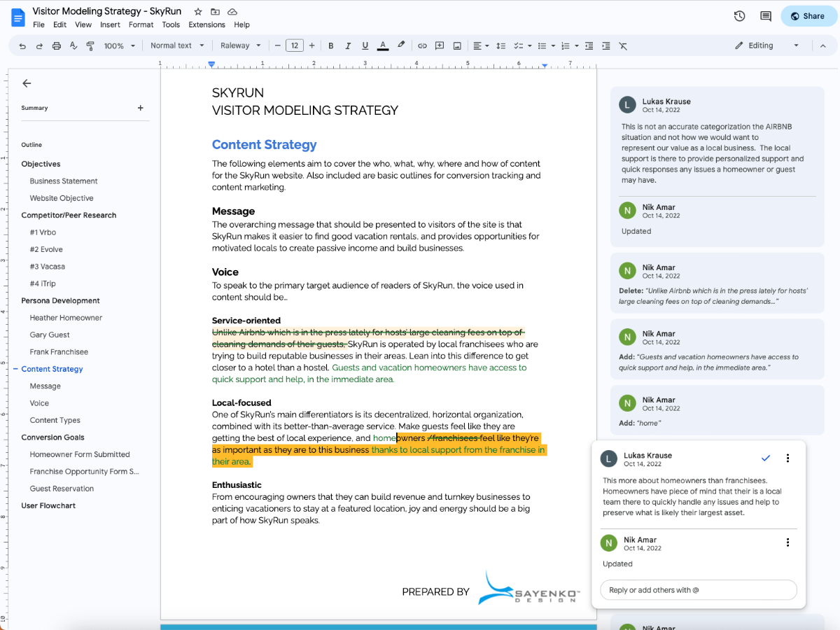Image resolution: width=840 pixels, height=630 pixels.
Task: Open the Extensions menu
Action: tap(206, 24)
